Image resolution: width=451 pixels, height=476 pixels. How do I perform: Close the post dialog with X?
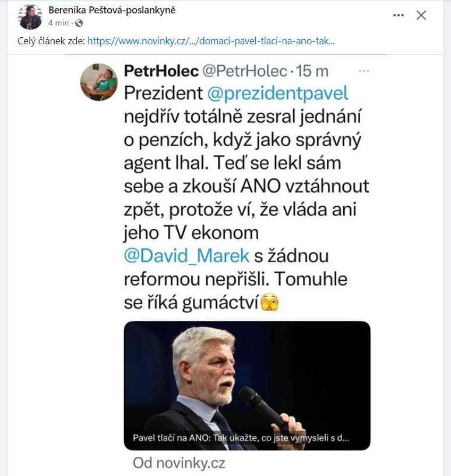[x=421, y=16]
